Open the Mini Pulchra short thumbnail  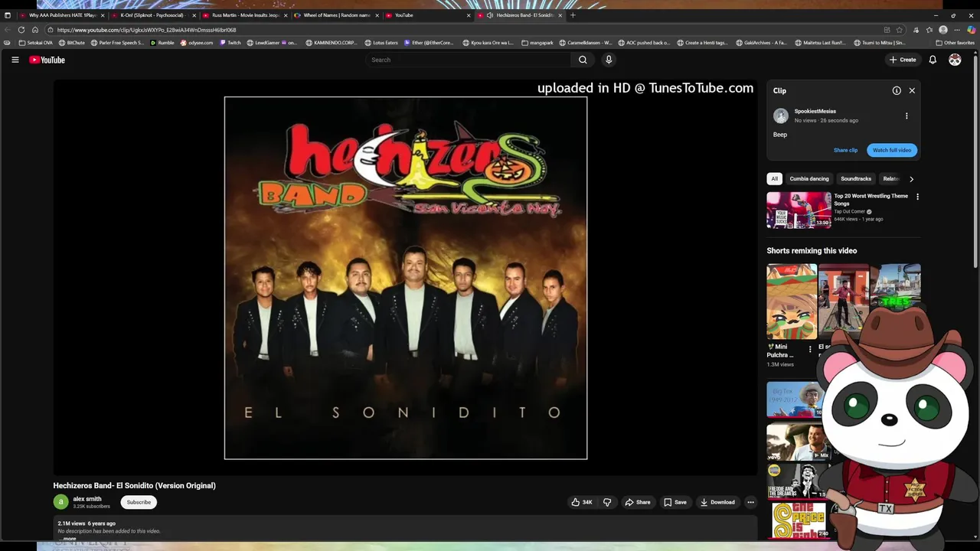pyautogui.click(x=792, y=302)
